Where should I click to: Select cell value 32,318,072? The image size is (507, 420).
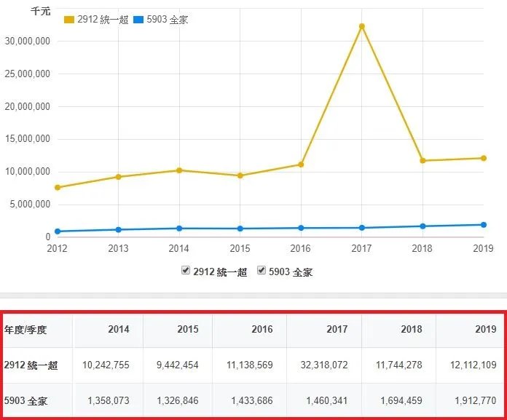pos(324,365)
